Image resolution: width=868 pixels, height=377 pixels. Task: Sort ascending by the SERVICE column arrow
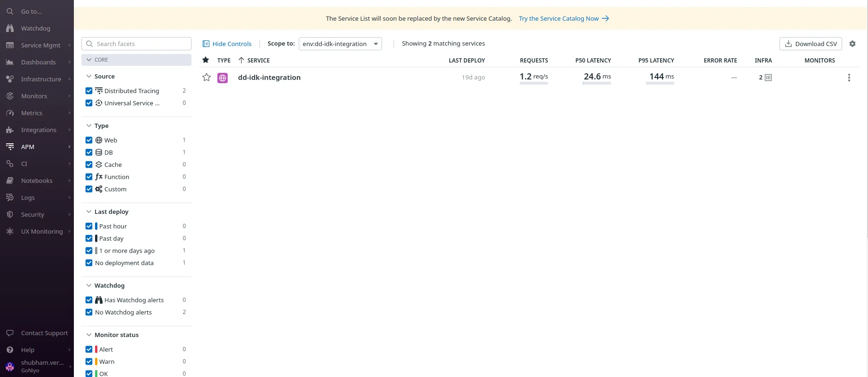tap(241, 60)
